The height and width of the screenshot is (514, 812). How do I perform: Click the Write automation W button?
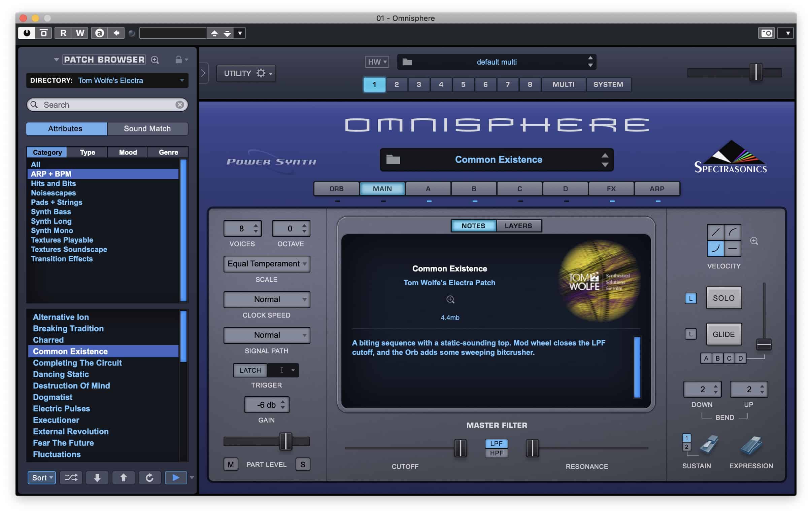point(80,33)
